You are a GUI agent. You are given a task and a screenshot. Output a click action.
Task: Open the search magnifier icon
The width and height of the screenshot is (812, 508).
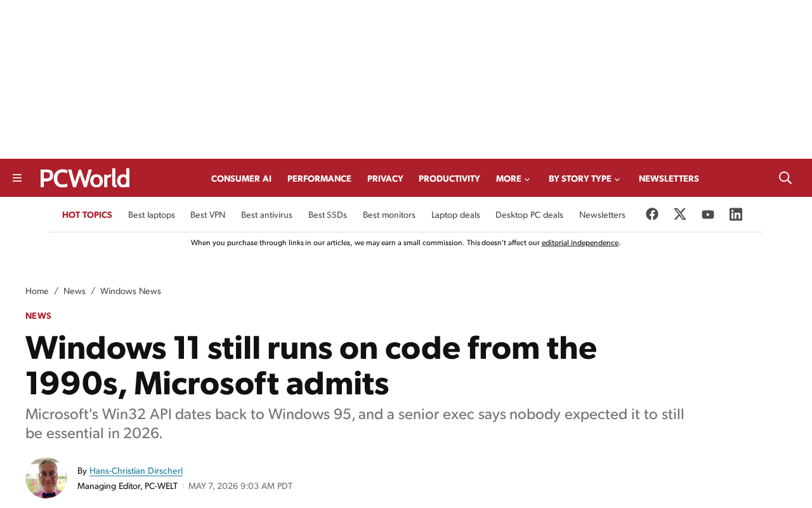[x=785, y=178]
